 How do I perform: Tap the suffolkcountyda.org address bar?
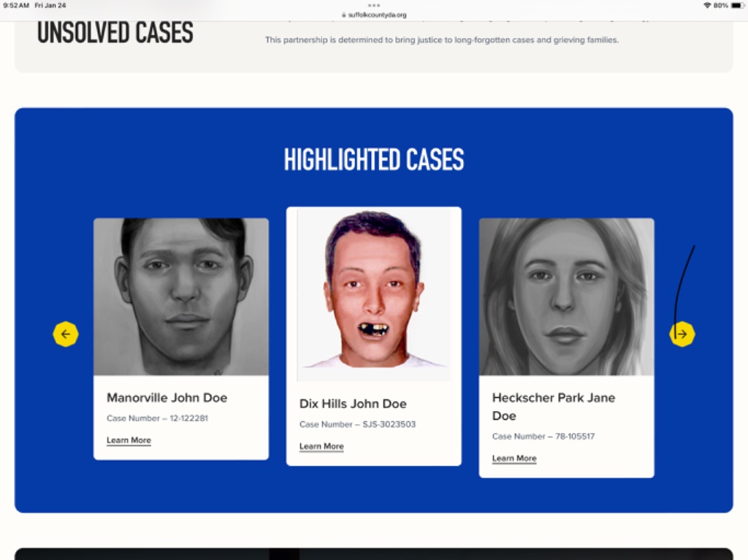tap(375, 15)
